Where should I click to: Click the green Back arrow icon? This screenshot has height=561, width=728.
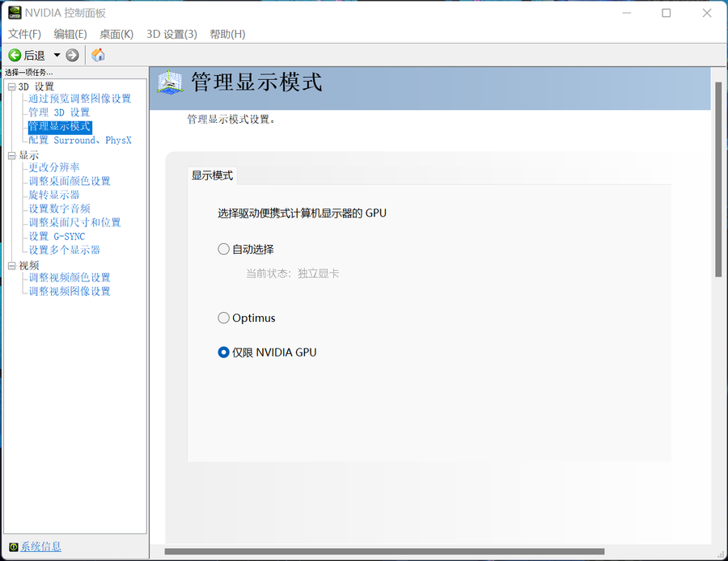[x=15, y=55]
